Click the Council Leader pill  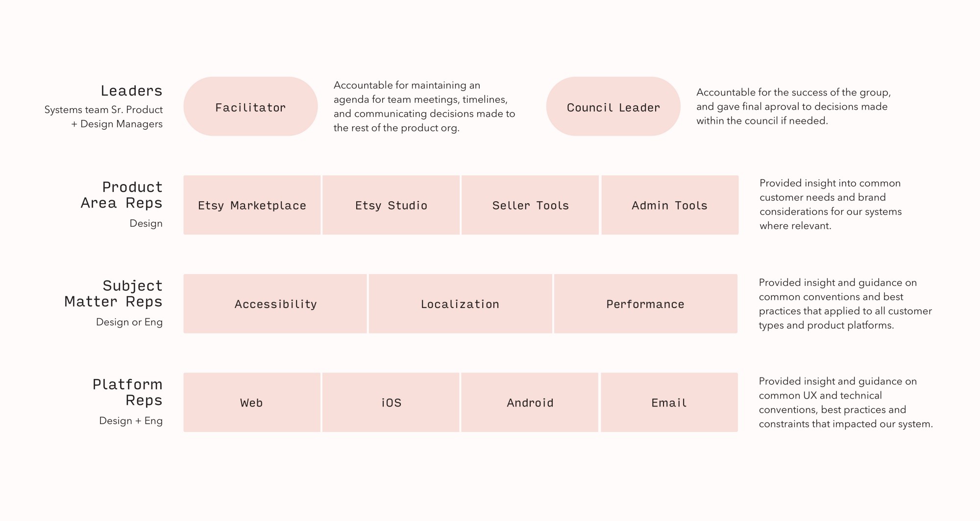coord(613,107)
